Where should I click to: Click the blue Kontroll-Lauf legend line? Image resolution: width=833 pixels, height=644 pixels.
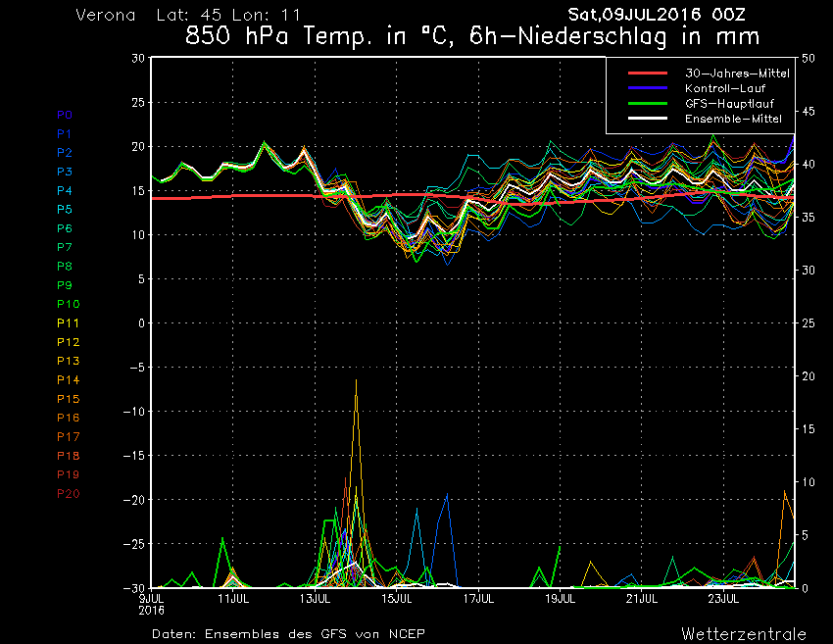pyautogui.click(x=641, y=88)
